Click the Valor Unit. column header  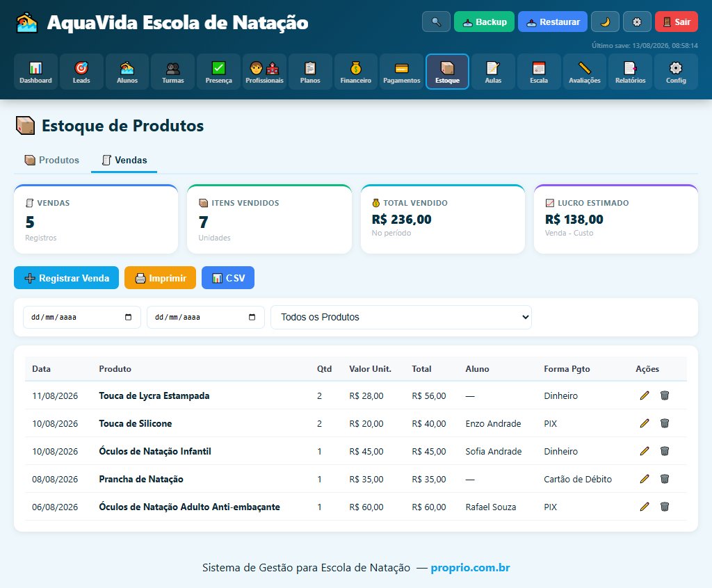(370, 369)
